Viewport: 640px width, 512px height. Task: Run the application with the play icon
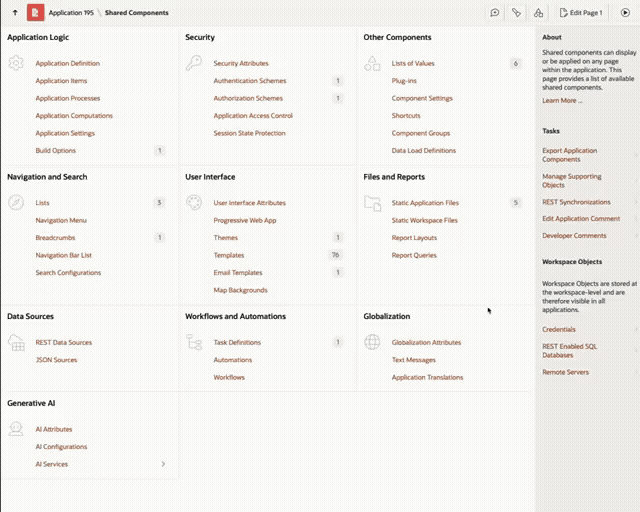pyautogui.click(x=625, y=13)
